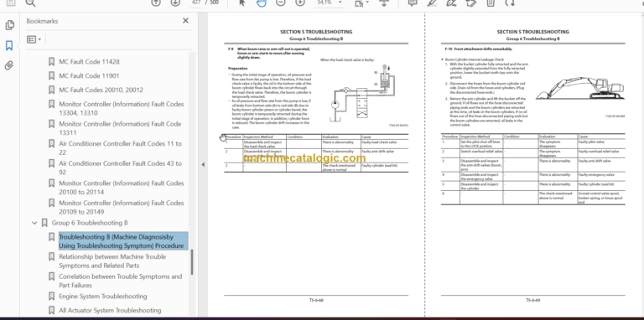Click the sign document pen icon

[x=451, y=3]
